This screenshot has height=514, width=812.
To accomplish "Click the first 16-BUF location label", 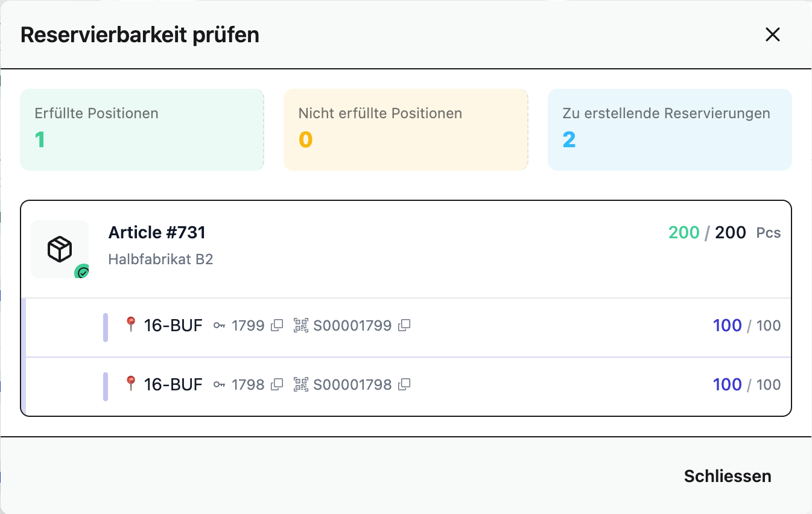I will pyautogui.click(x=173, y=326).
